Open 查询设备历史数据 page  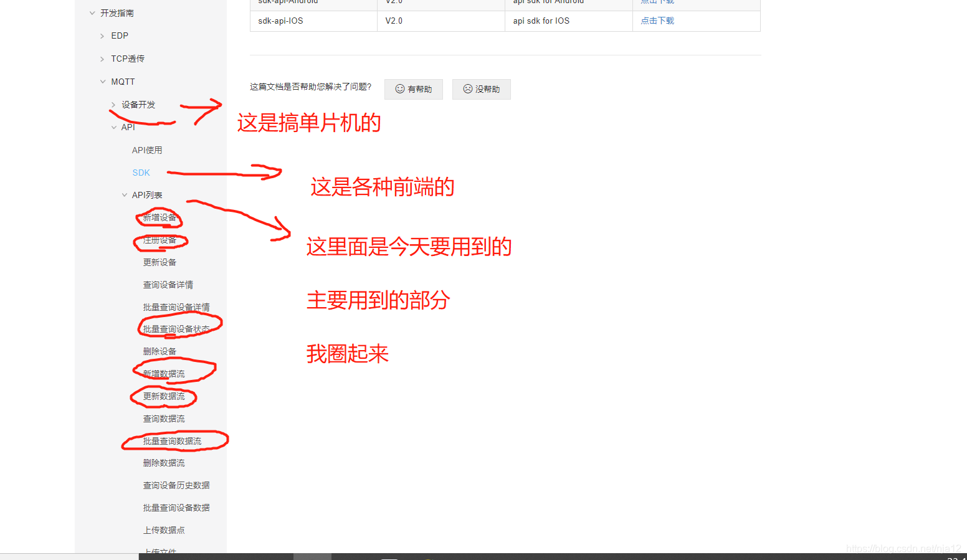[176, 485]
